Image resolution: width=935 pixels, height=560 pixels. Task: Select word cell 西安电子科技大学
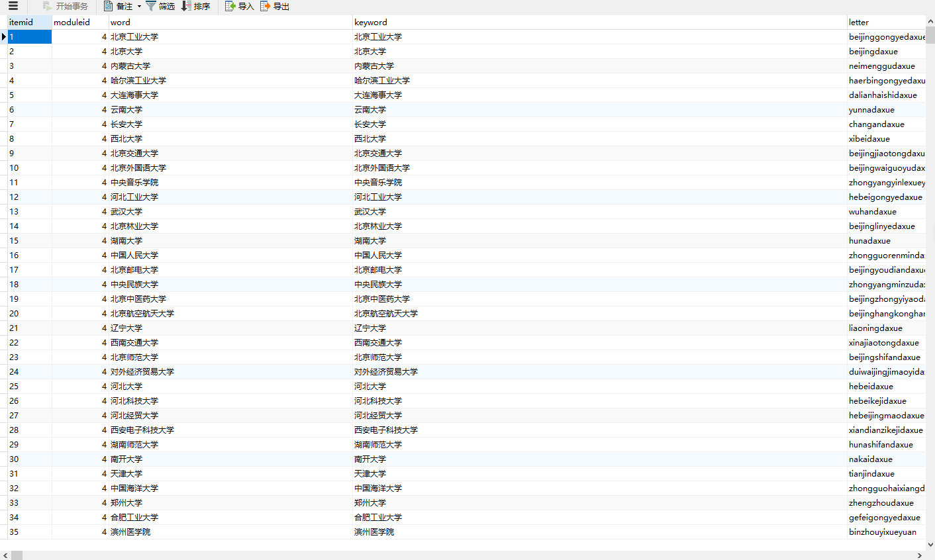coord(230,430)
